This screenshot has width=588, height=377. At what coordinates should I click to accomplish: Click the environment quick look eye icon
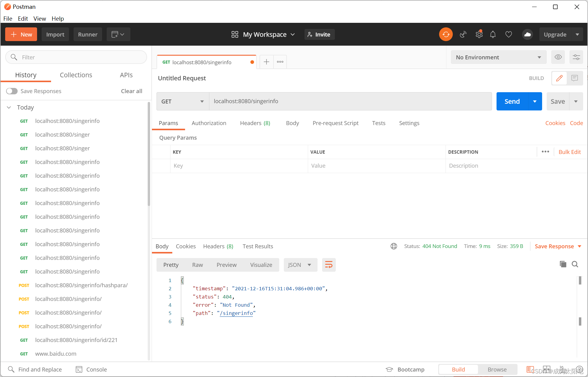(x=558, y=57)
